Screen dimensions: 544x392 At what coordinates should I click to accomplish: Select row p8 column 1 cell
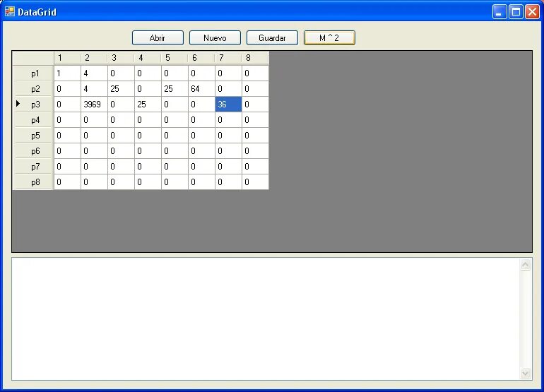tap(67, 182)
